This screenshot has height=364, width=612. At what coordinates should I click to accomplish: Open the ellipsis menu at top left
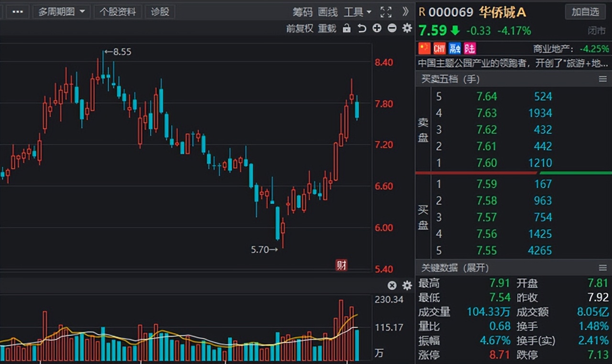tap(18, 12)
